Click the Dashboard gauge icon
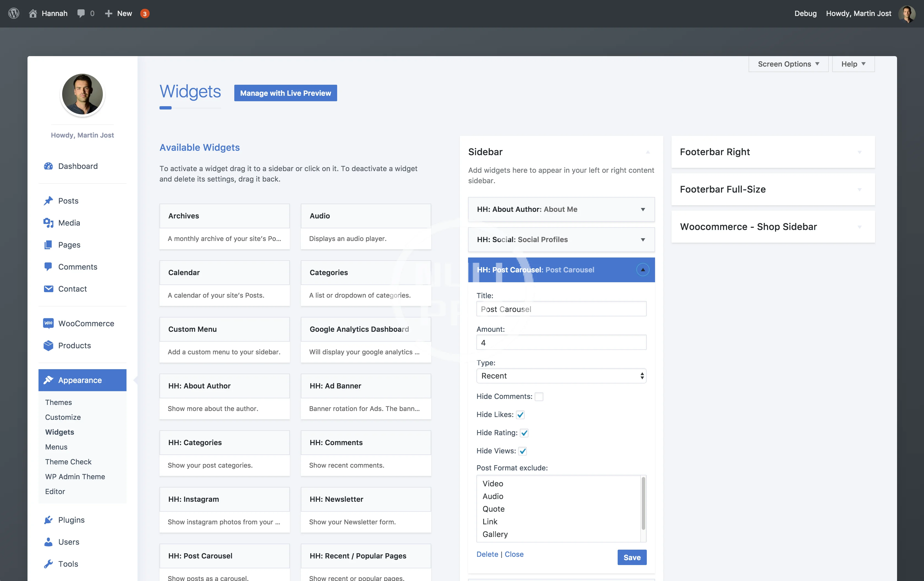924x581 pixels. 48,166
